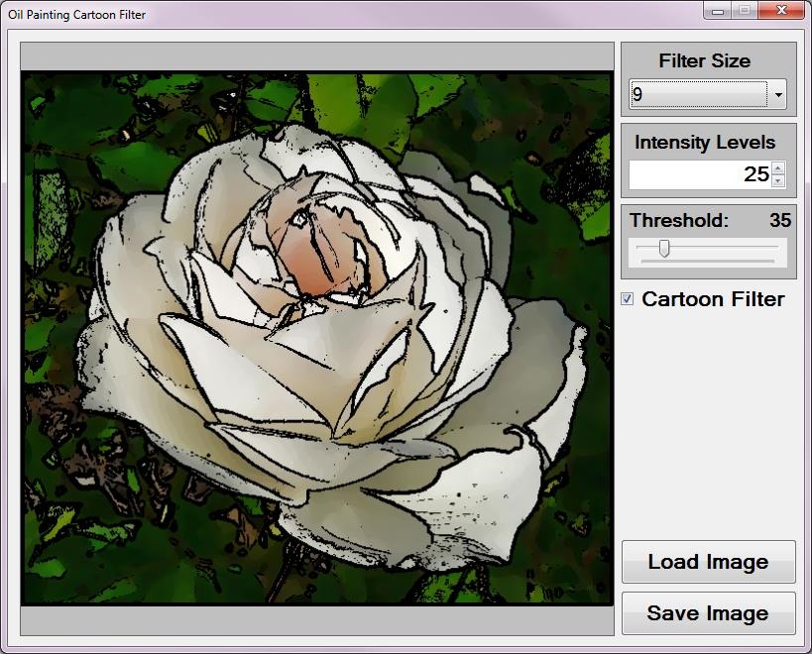812x654 pixels.
Task: Click the Threshold label text
Action: point(679,220)
